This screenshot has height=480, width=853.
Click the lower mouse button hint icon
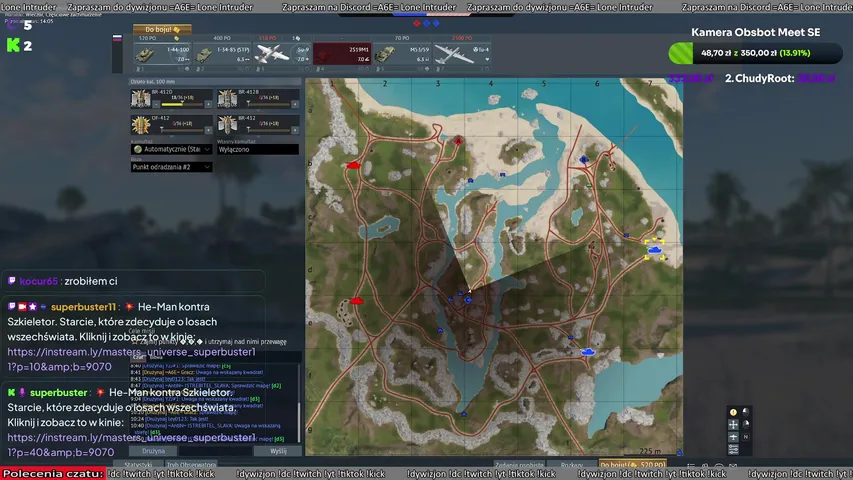point(746,424)
